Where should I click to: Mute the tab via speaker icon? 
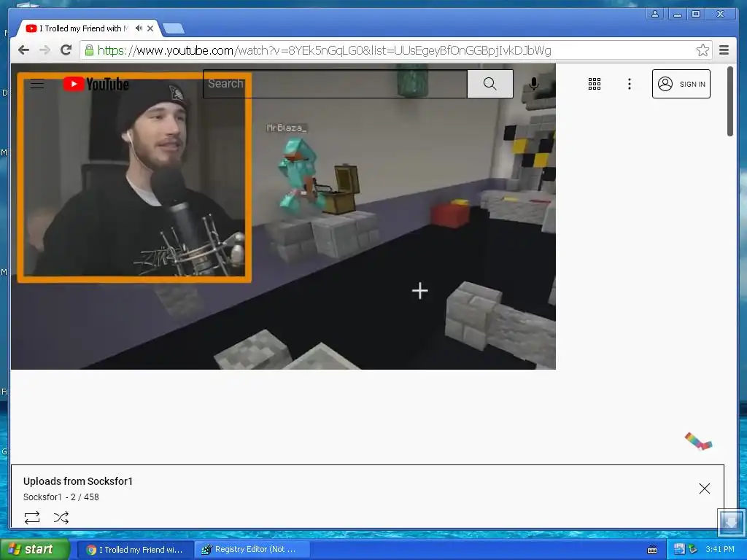[139, 28]
